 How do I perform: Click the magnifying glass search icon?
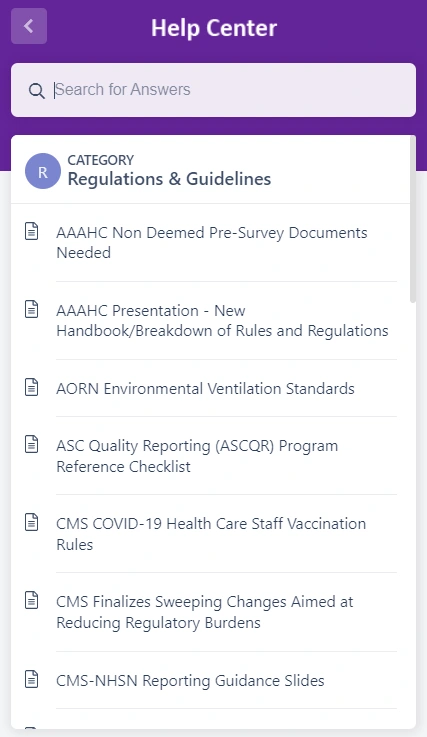pos(36,90)
